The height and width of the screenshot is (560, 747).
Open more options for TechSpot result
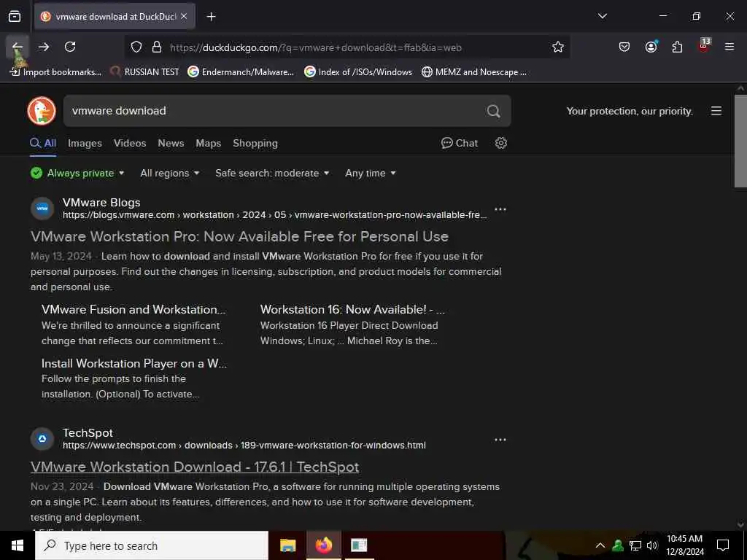[500, 440]
